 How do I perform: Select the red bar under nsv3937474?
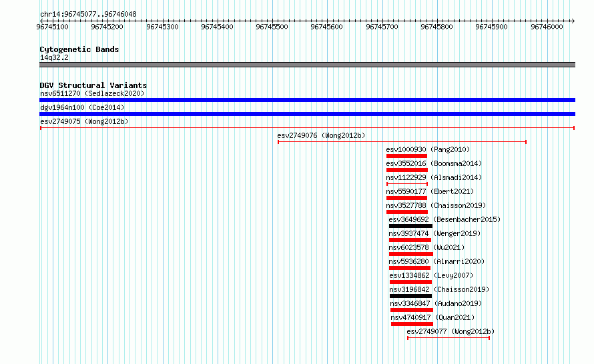coord(410,240)
